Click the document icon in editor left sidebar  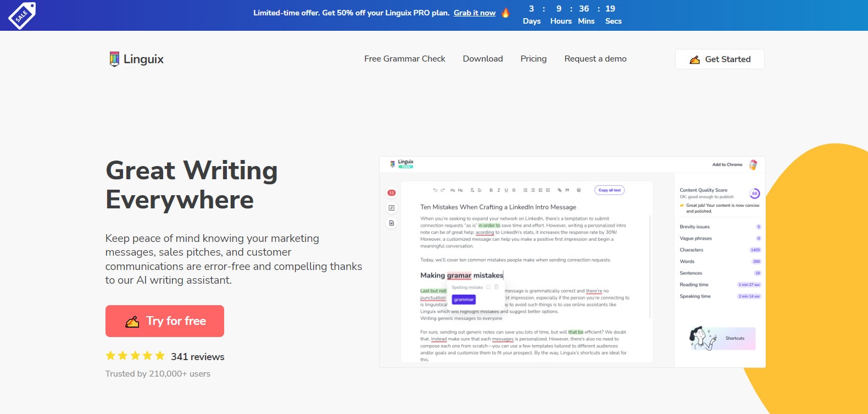tap(392, 223)
